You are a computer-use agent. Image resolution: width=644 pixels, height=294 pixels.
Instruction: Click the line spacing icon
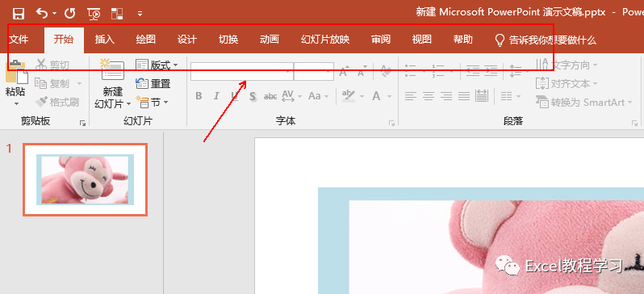tap(515, 71)
